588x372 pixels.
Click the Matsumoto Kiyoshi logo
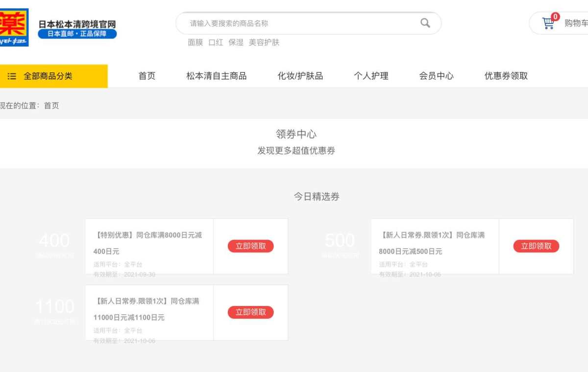(x=14, y=27)
